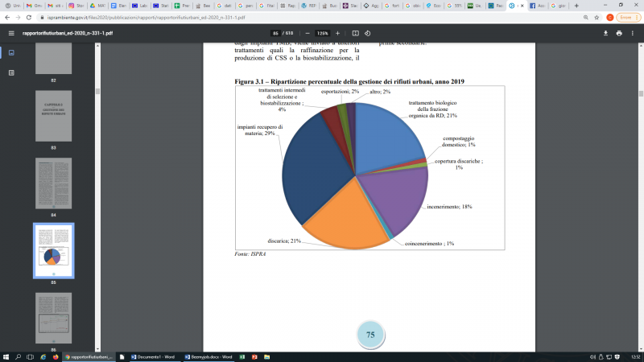This screenshot has width=644, height=362.
Task: Switch sidebar to document outline view
Action: [10, 72]
